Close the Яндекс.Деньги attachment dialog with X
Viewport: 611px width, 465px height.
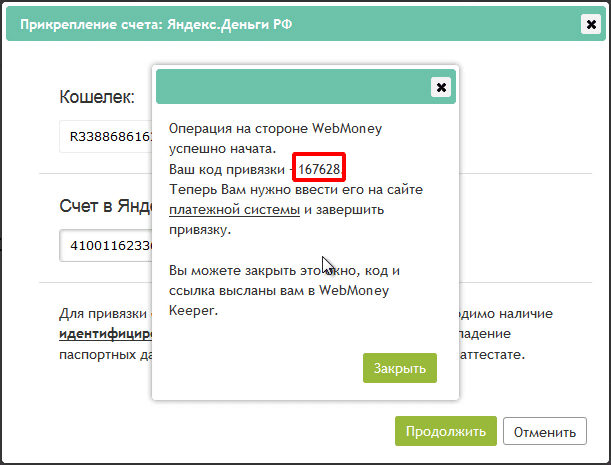coord(591,24)
